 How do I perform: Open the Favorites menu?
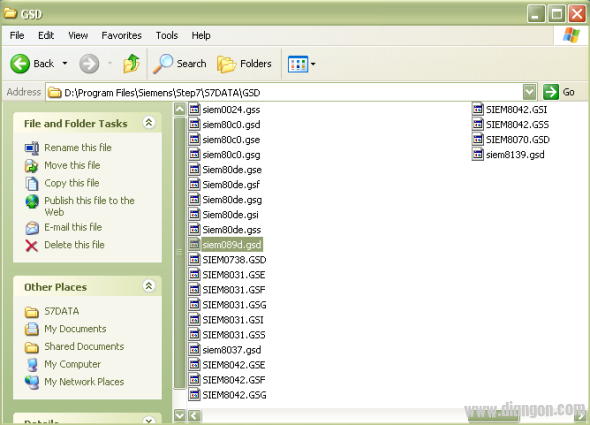[x=122, y=35]
